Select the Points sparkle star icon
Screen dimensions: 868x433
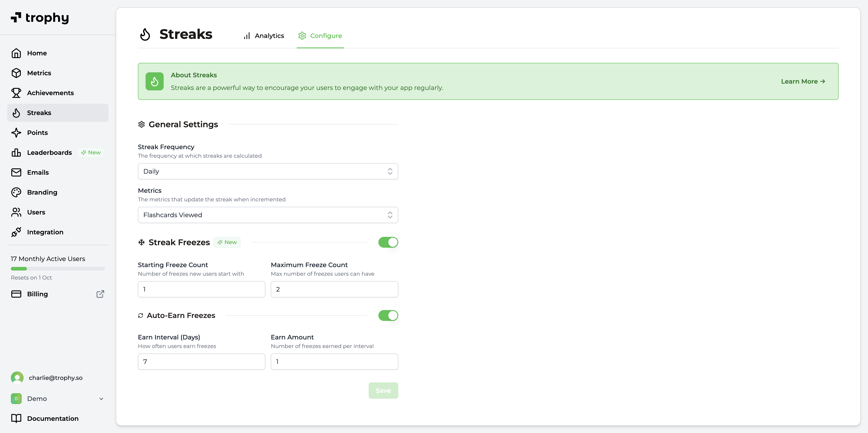click(x=16, y=133)
